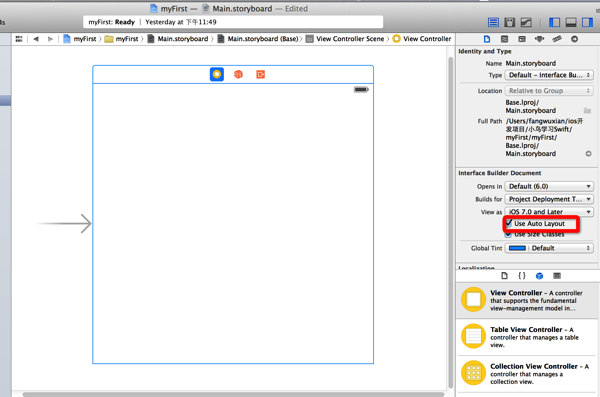Open the Location Relative to Group dropdown

549,91
